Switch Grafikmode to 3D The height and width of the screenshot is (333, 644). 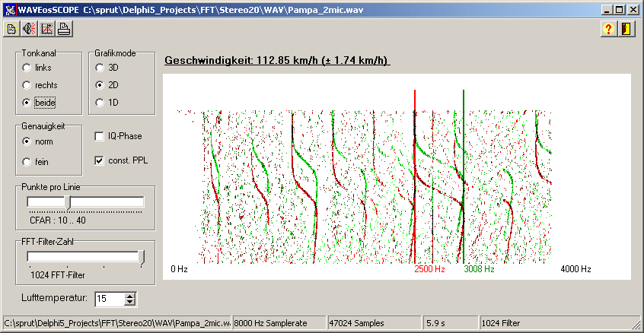click(x=100, y=68)
